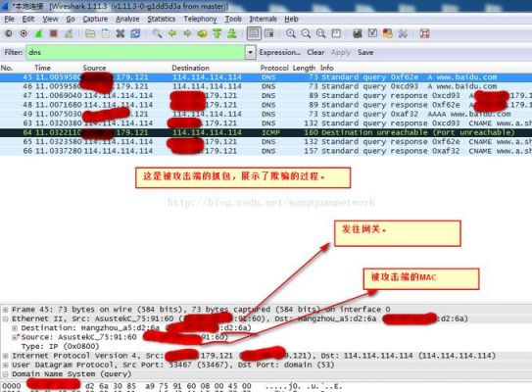This screenshot has height=392, width=532.
Task: Expand the Frame 45 tree node
Action: tap(6, 310)
